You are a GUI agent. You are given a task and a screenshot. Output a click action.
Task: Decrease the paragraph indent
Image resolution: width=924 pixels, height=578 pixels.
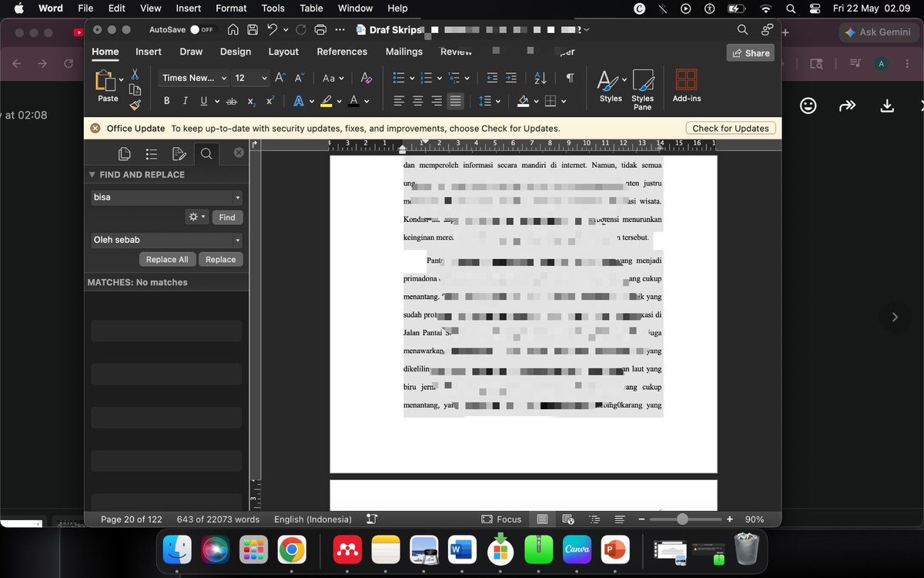[493, 78]
